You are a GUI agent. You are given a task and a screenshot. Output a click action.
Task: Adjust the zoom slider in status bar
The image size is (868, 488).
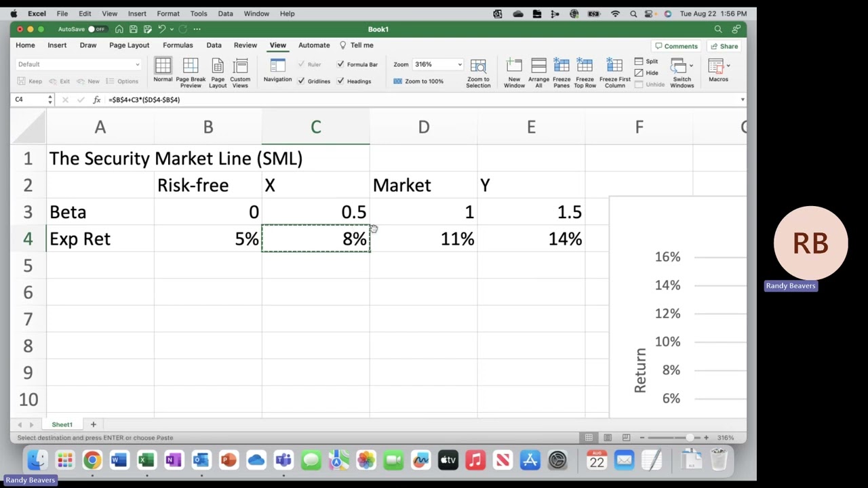[690, 438]
